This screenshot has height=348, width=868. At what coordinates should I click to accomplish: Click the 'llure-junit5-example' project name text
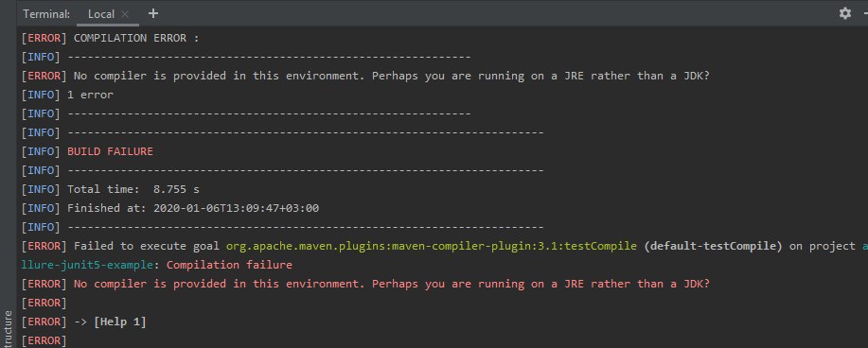pos(86,265)
